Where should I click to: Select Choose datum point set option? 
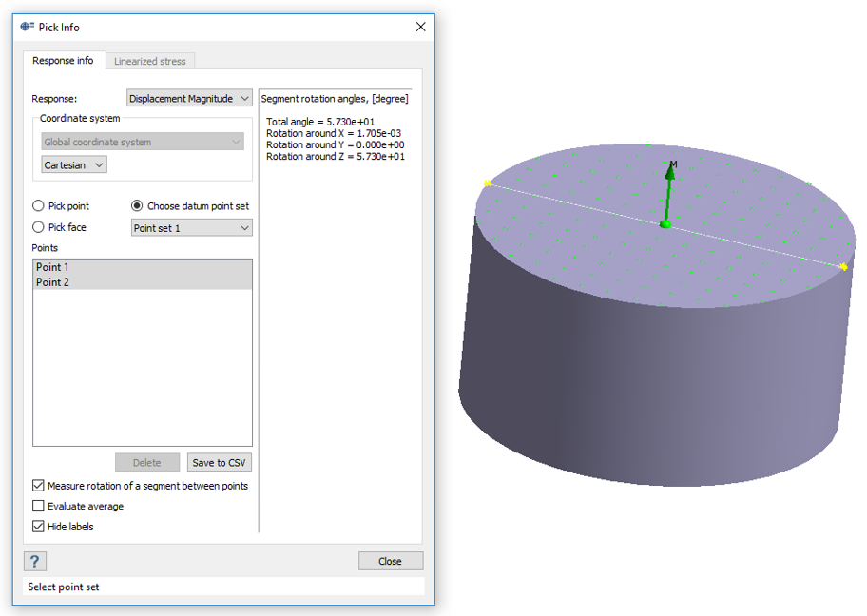tap(137, 206)
